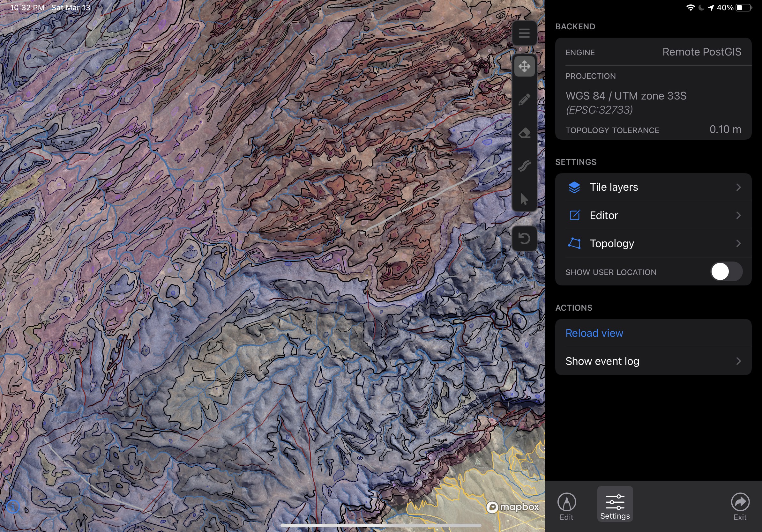This screenshot has height=532, width=762.
Task: Select the eraser tool
Action: click(x=524, y=133)
